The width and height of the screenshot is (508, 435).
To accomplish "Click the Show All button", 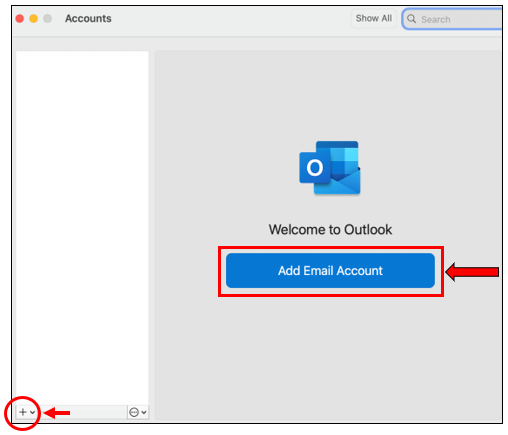I will click(374, 19).
